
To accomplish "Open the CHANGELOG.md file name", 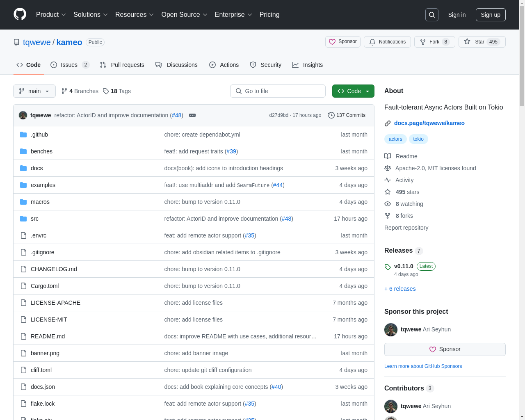I will (54, 269).
